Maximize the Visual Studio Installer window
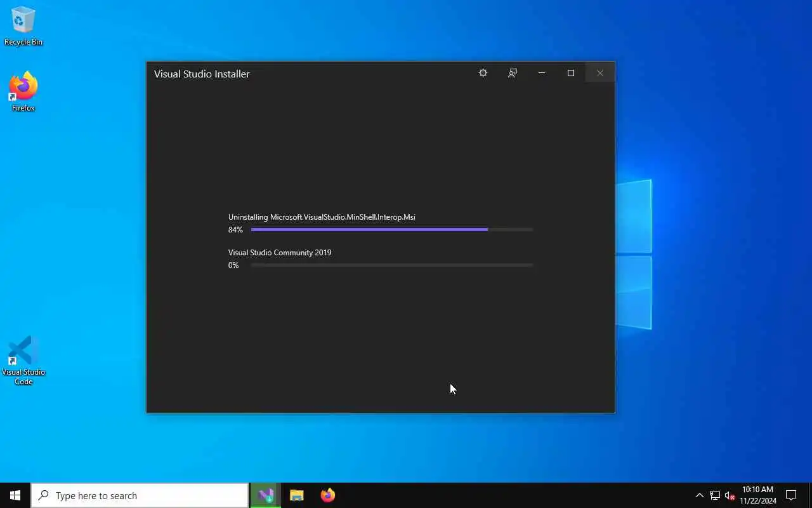 [x=571, y=73]
